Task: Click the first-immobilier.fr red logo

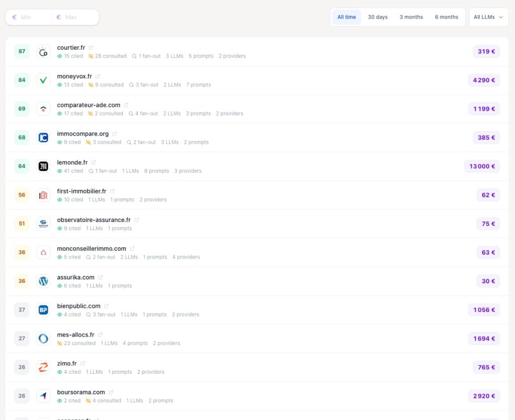Action: 43,195
